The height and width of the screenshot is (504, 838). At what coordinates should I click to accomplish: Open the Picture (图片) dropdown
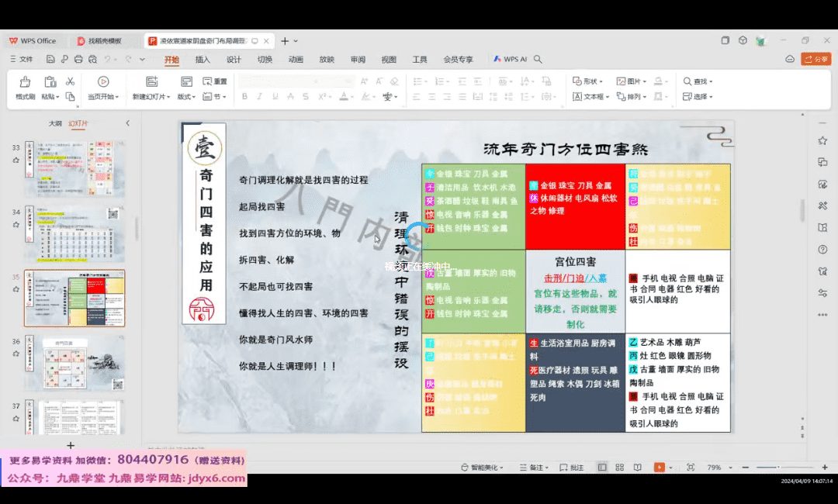633,81
